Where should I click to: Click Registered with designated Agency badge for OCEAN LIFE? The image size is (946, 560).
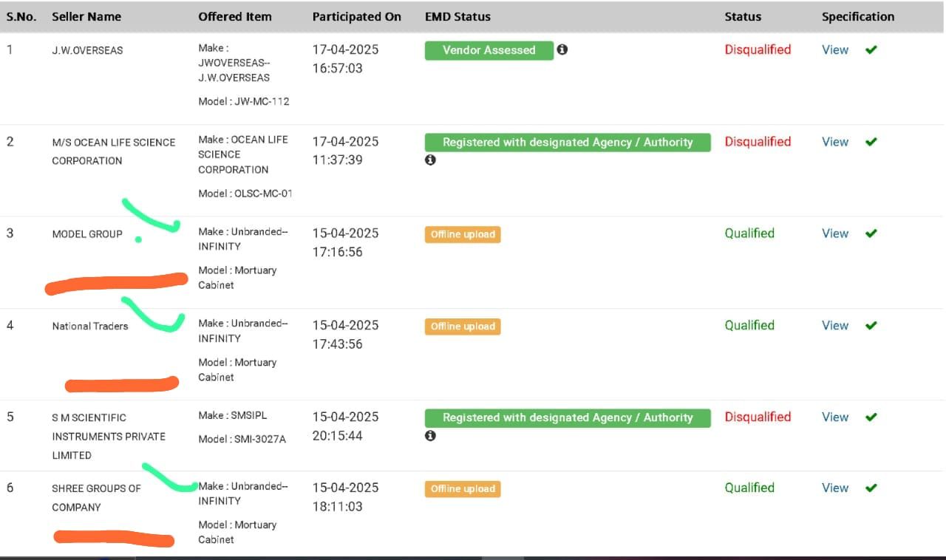click(567, 143)
